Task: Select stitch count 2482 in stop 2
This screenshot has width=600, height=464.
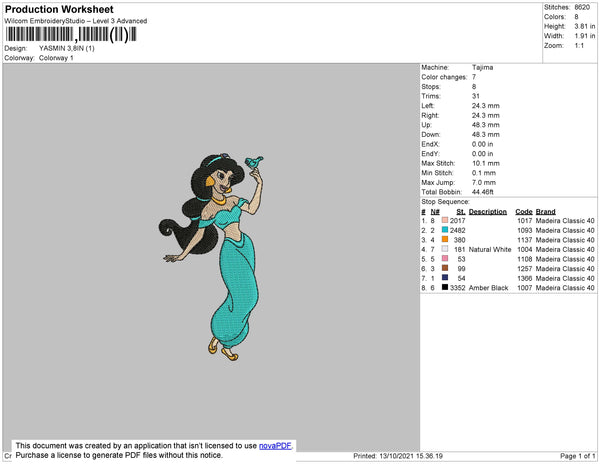Action: (x=458, y=230)
